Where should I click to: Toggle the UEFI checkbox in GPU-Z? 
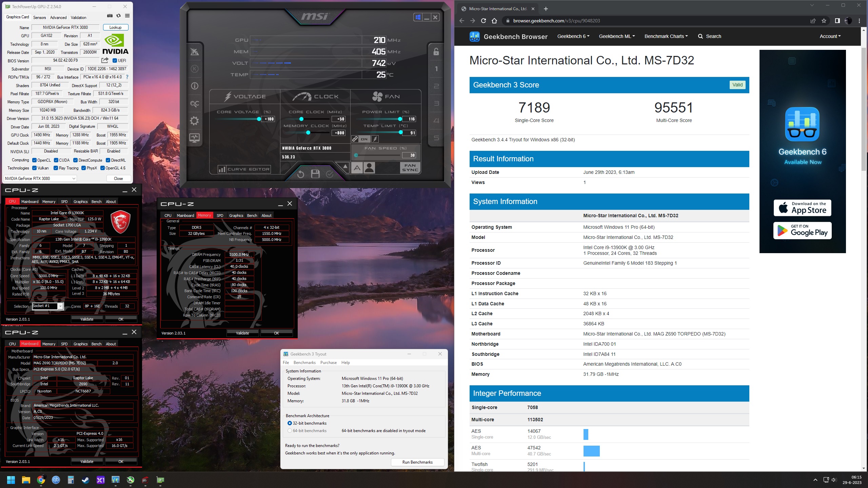115,61
